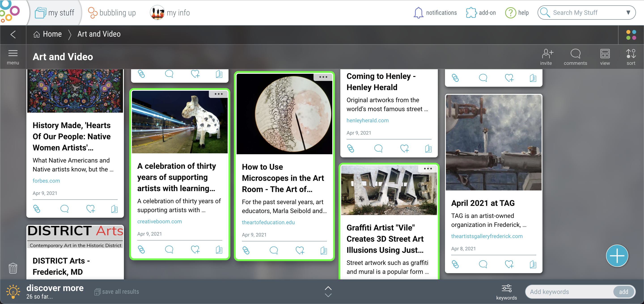Expand the discover more panel upward
This screenshot has width=644, height=304.
pyautogui.click(x=328, y=288)
